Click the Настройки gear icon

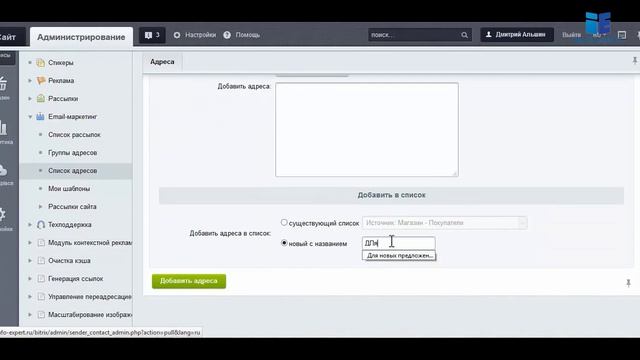pos(177,35)
